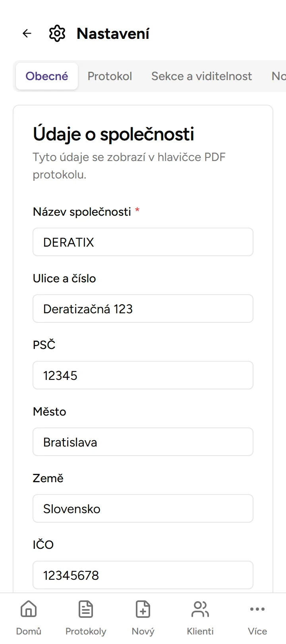
Task: Click the settings gear icon next to Nastavení
Action: click(x=57, y=33)
